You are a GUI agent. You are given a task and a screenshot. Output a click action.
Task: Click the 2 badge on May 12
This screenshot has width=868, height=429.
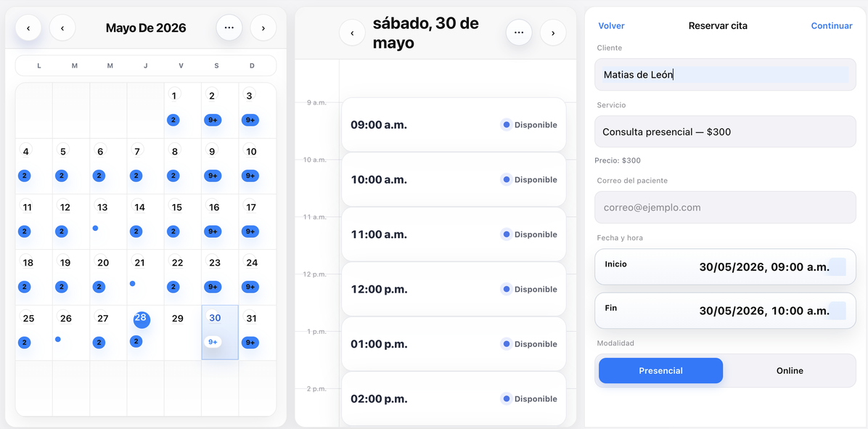click(62, 232)
